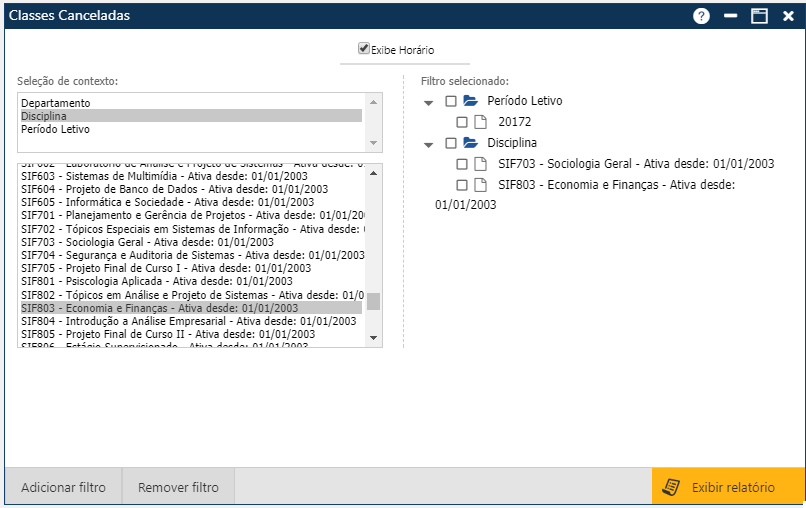Click the document icon beside SIF703 filter

[480, 164]
